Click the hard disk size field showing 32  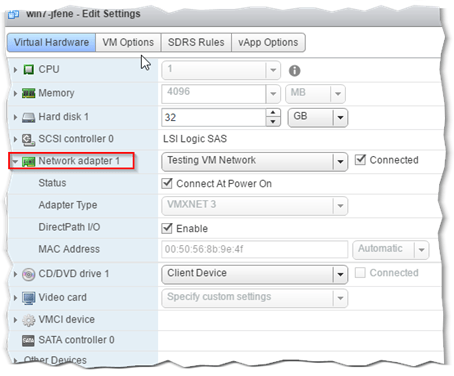point(214,117)
